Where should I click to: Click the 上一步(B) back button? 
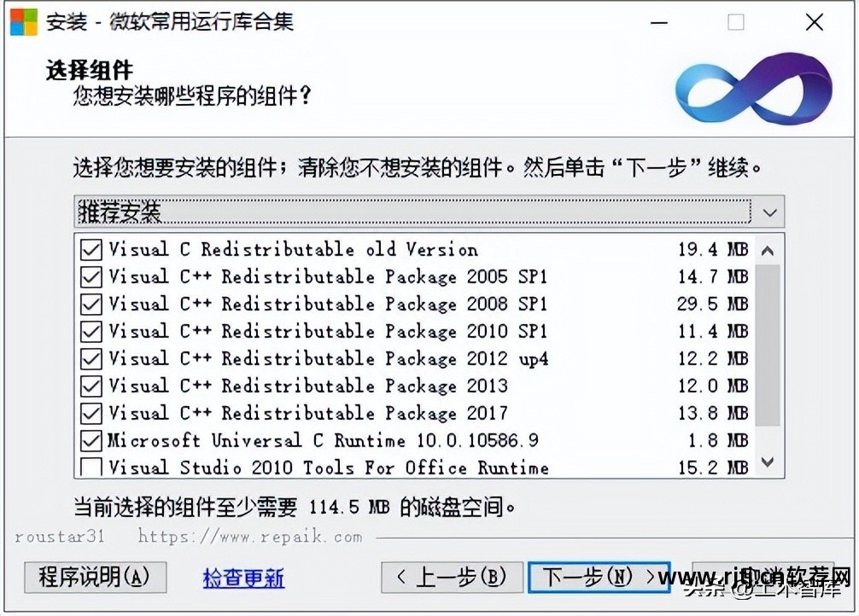pyautogui.click(x=452, y=577)
